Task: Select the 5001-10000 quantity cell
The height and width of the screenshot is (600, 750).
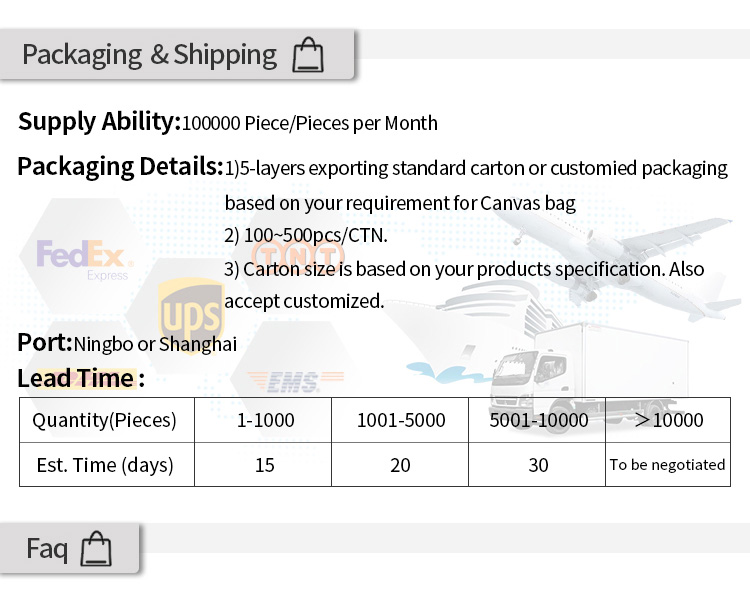Action: point(537,420)
